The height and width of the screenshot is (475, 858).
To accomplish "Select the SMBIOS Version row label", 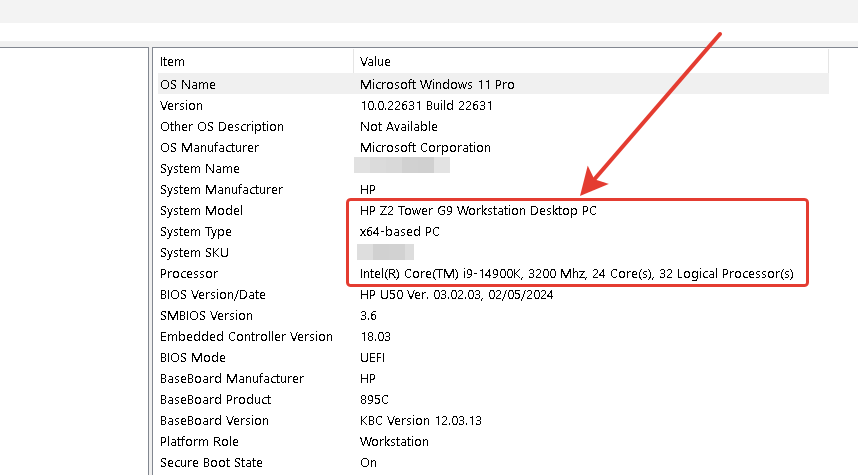I will [x=206, y=316].
